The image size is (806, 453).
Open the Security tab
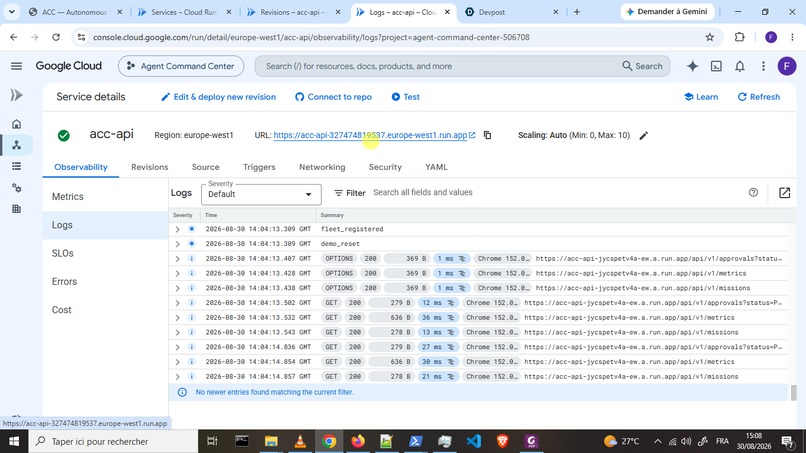(385, 167)
